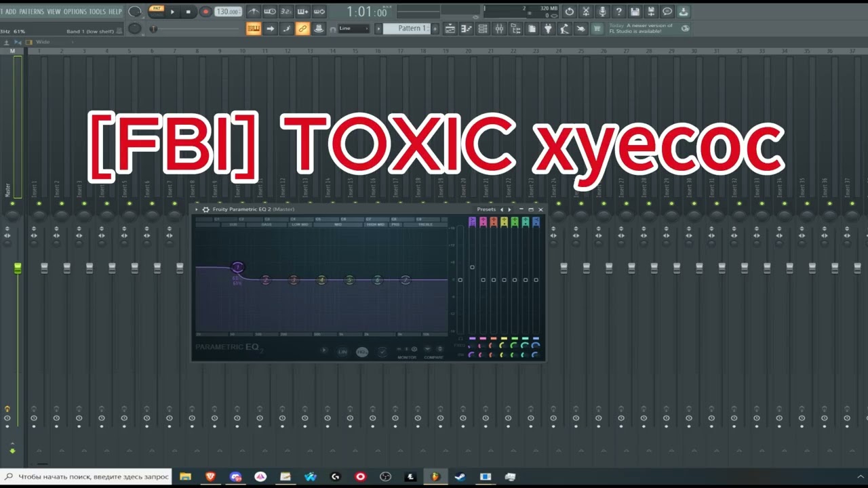Toggle the 3-2-1 countdown before recording

tap(286, 12)
